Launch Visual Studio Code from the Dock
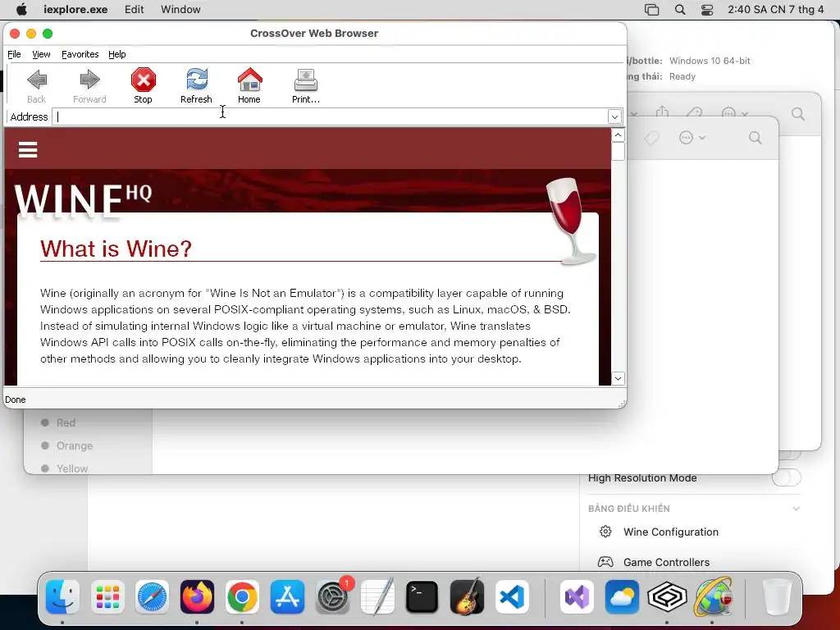Screen dimensions: 840x630 [x=512, y=597]
